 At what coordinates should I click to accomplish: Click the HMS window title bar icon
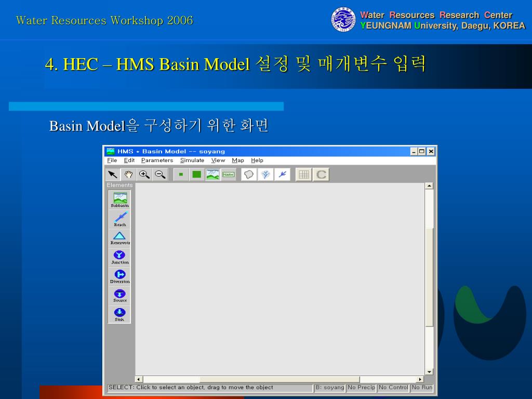coord(110,151)
